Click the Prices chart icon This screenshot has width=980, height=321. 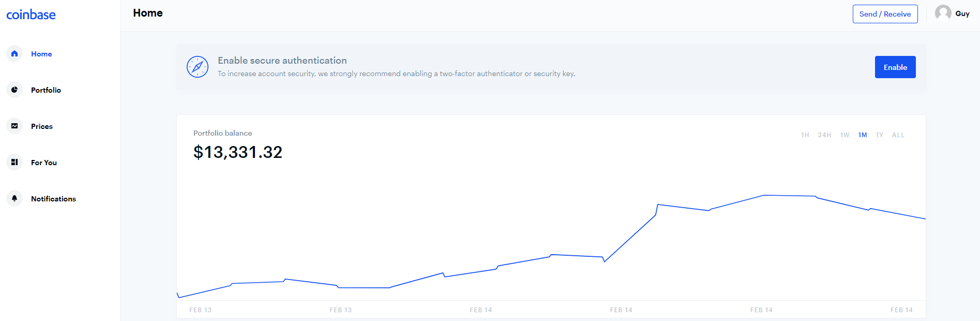[14, 126]
